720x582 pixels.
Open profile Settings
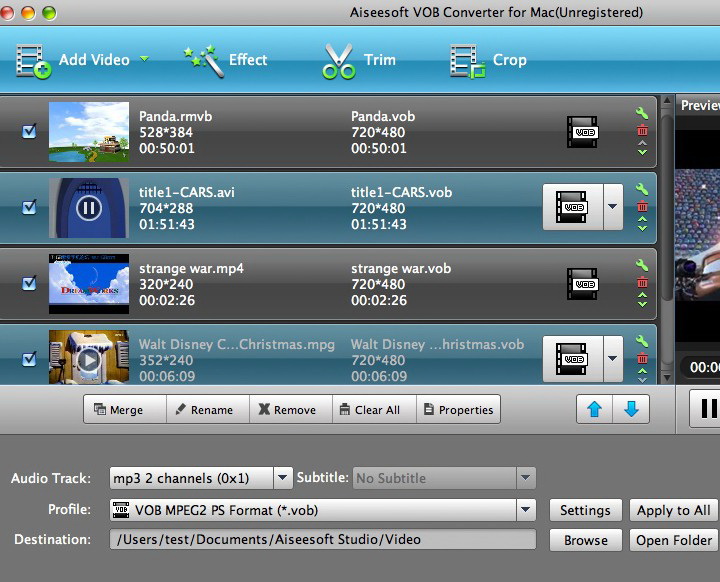click(585, 510)
